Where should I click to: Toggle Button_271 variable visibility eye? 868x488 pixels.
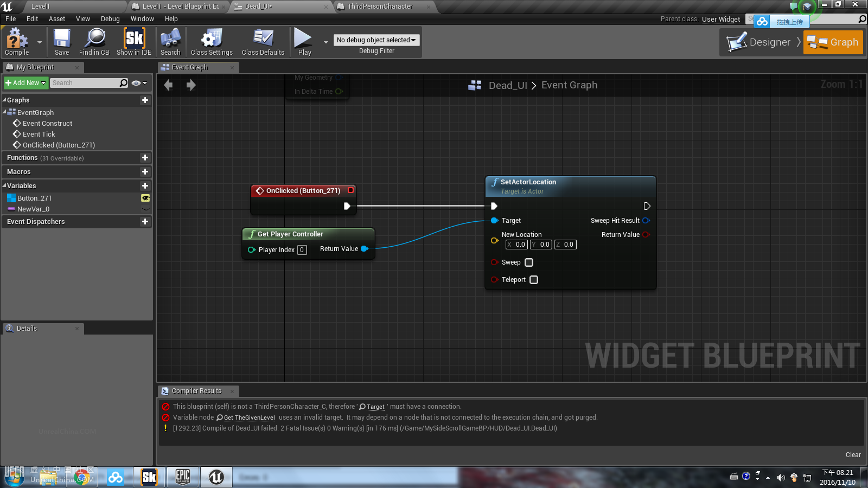[145, 198]
